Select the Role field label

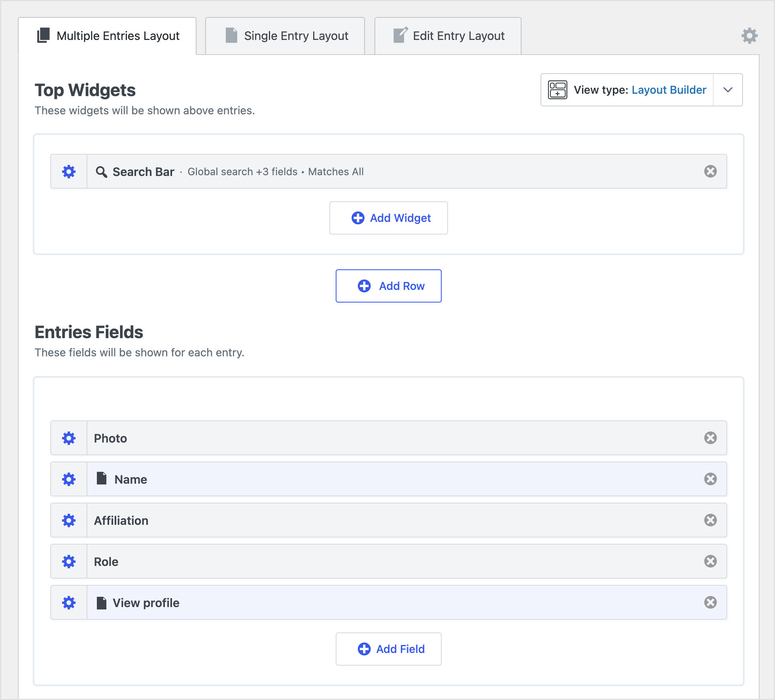coord(106,562)
